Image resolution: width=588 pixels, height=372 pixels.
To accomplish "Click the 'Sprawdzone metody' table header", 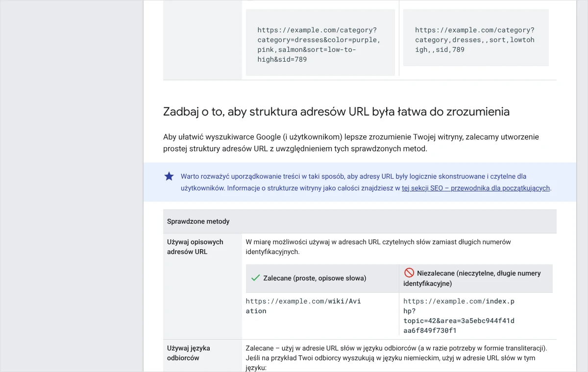I will [x=360, y=221].
